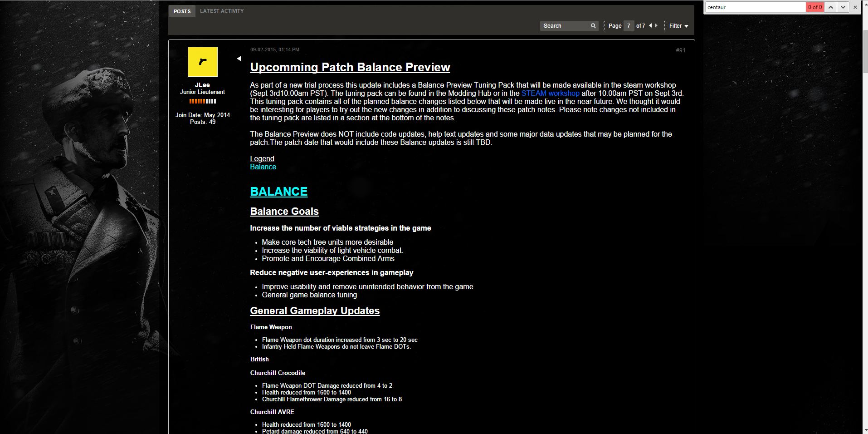Click 'Health reduced from 1600 to 1400' under Crocodile

pos(307,393)
